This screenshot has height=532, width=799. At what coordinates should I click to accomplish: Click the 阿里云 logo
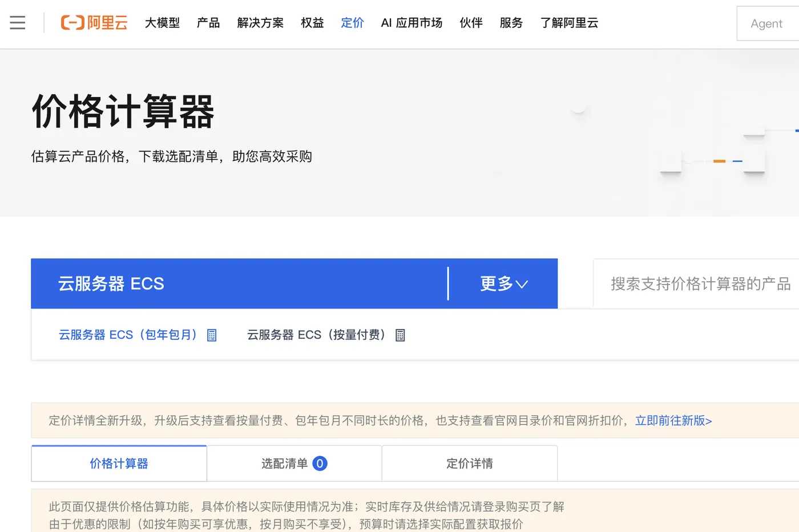tap(94, 23)
